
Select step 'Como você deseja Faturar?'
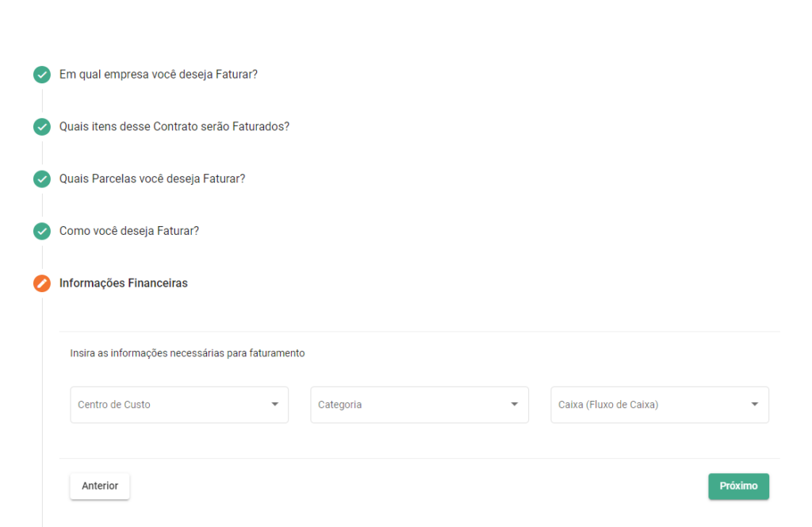[129, 232]
